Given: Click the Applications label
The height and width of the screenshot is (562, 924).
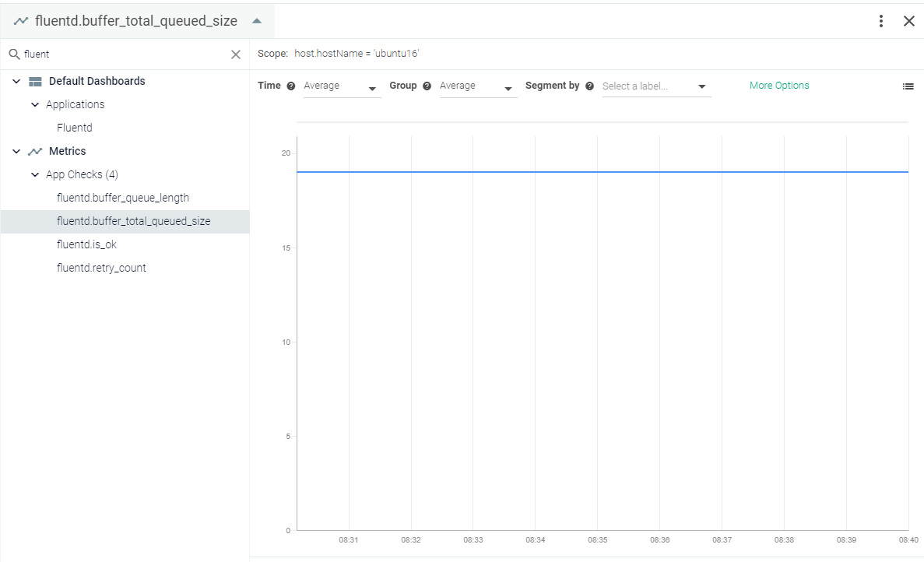Looking at the screenshot, I should [75, 104].
